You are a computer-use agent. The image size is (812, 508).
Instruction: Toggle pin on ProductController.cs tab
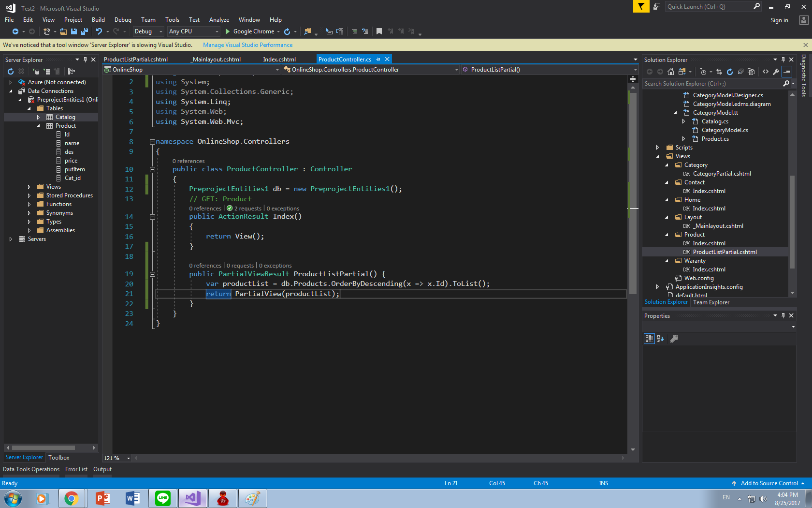click(x=378, y=59)
